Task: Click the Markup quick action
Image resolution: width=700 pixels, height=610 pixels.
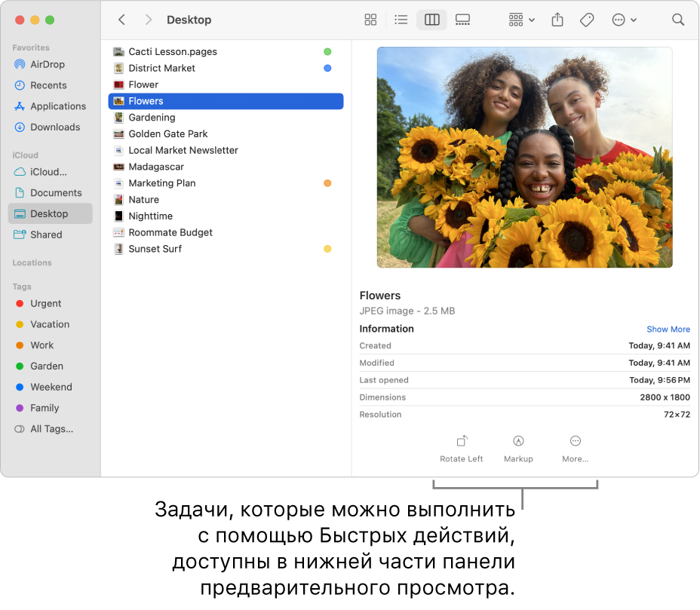Action: [518, 449]
